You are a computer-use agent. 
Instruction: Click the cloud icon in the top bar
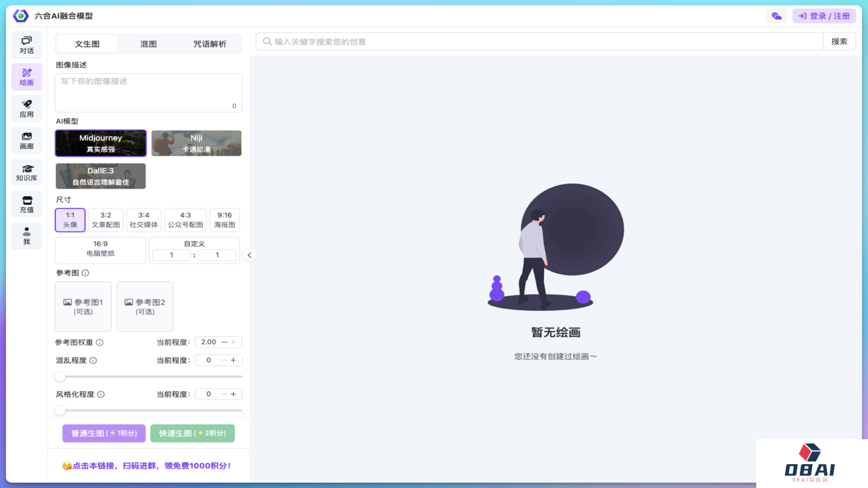click(x=776, y=16)
